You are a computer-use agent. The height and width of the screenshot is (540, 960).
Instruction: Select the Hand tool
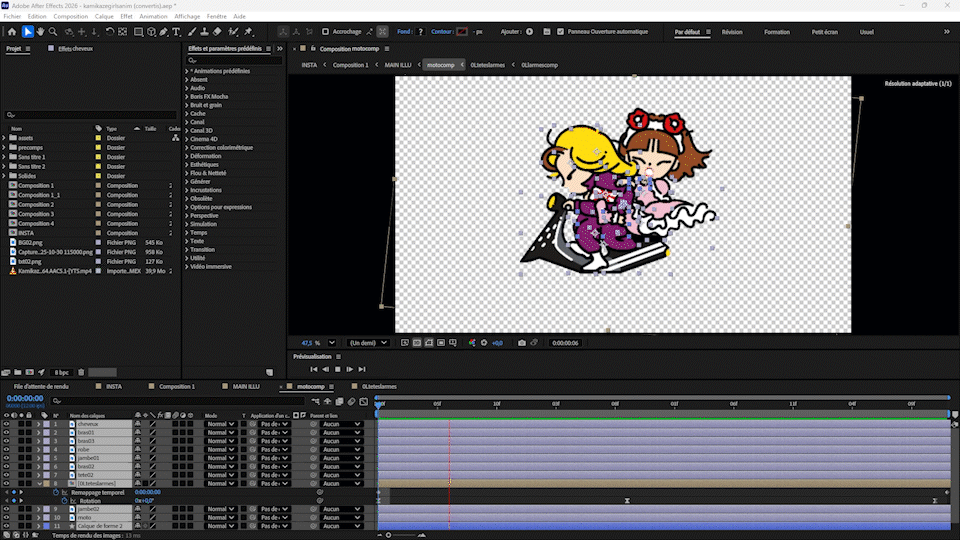pyautogui.click(x=40, y=32)
